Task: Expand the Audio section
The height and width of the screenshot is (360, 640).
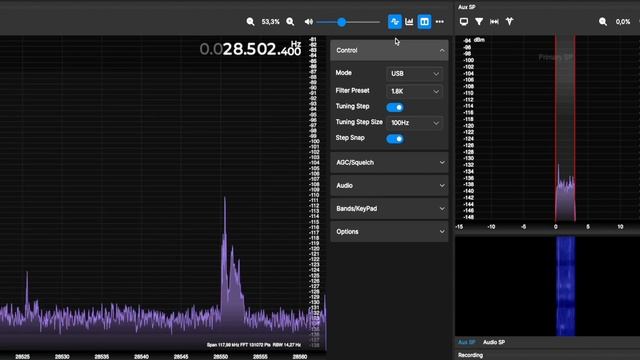Action: pos(389,186)
